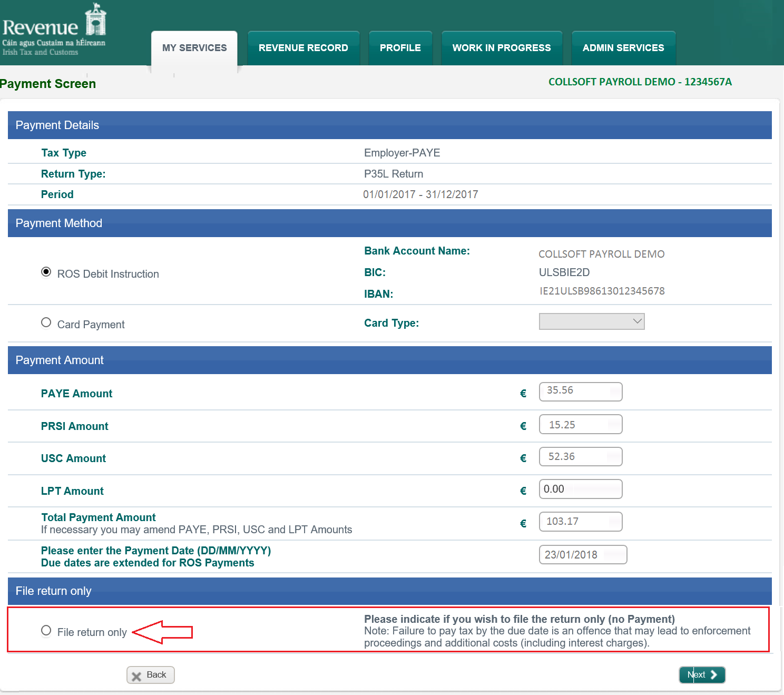Screen dimensions: 784x695
Task: Select ROS Debit Instruction radio button
Action: click(46, 272)
